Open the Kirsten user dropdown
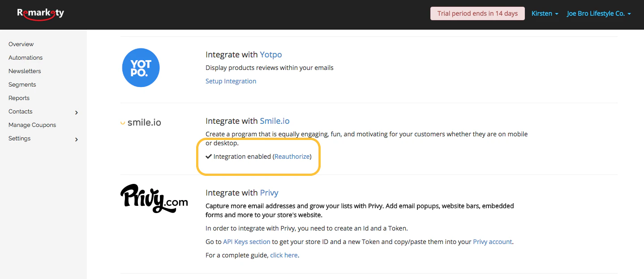Viewport: 644px width, 279px height. (x=545, y=13)
